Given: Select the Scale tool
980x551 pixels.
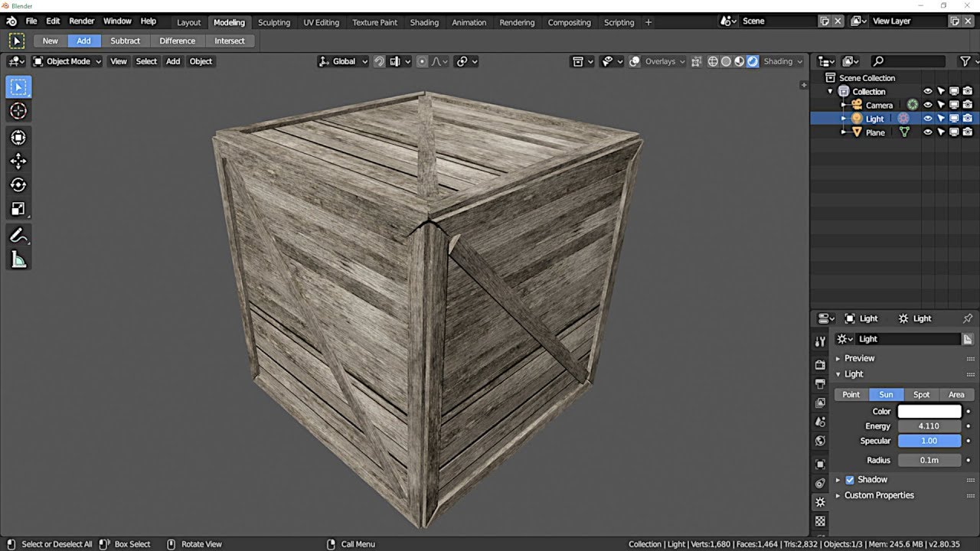Looking at the screenshot, I should pyautogui.click(x=18, y=208).
